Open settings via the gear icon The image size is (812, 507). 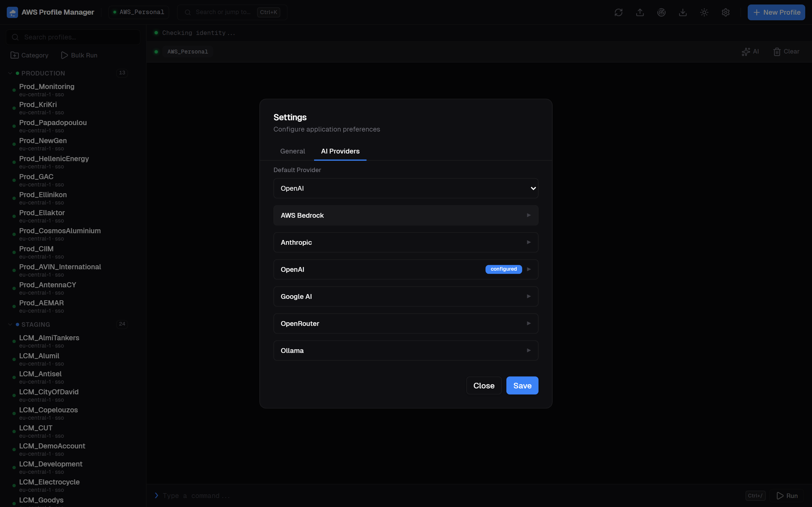(726, 12)
